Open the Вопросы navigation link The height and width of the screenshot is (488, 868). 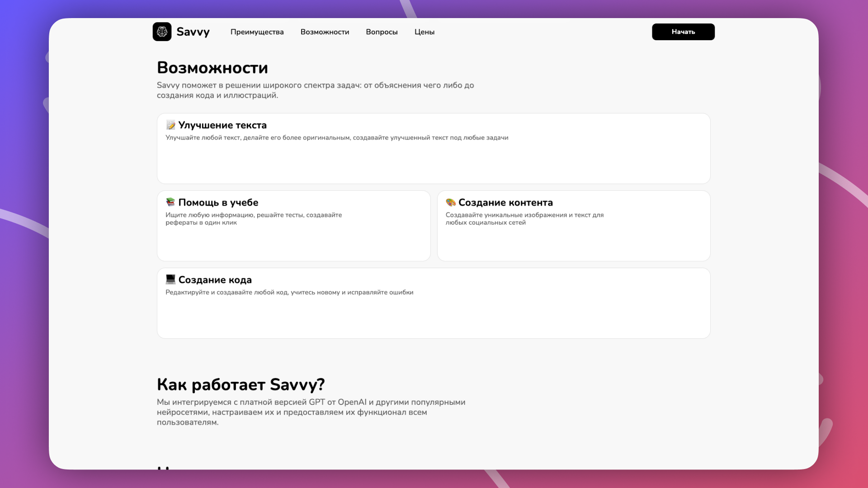click(382, 32)
